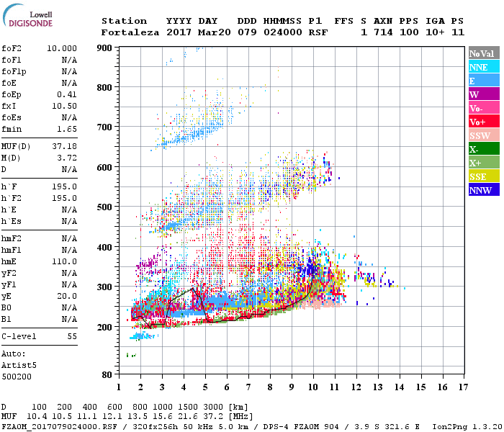Click the MUF(D) value 37.18
Screen dimensions: 504x432
[x=64, y=146]
